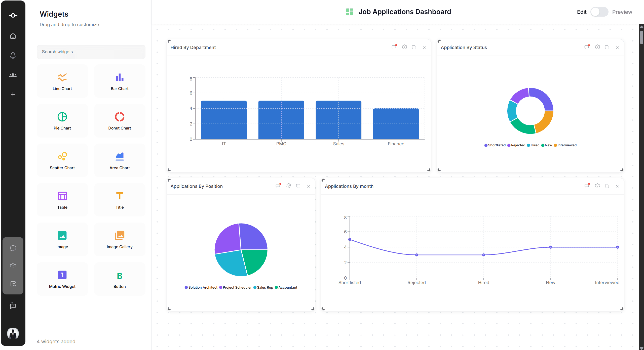Toggle Project Scheduler legend item
This screenshot has width=644, height=350.
click(235, 288)
